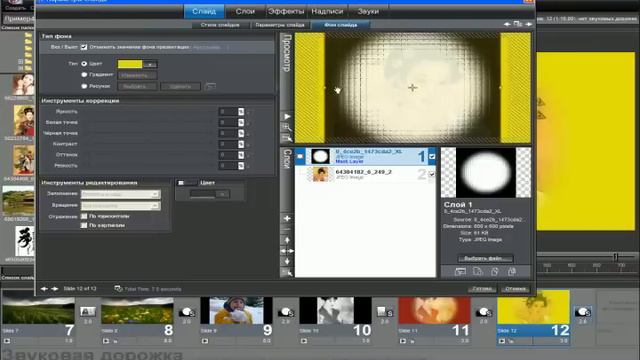Screen dimensions: 640x360
Task: Open color picker button next to yellow swatch
Action: [149, 64]
